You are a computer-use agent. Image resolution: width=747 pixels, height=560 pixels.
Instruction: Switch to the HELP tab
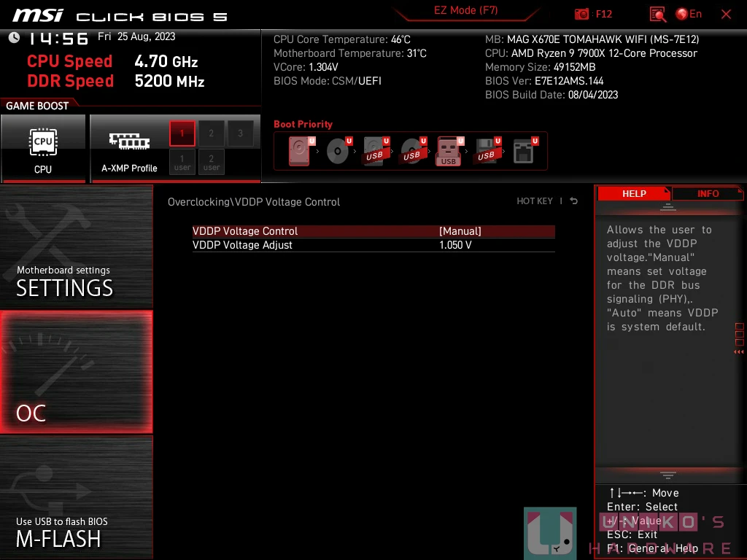coord(634,194)
